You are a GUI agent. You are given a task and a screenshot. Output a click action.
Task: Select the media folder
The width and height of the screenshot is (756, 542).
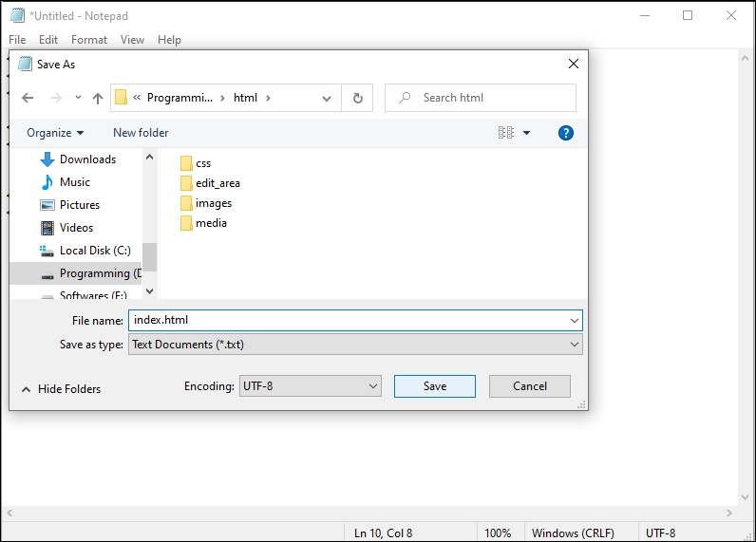[210, 223]
